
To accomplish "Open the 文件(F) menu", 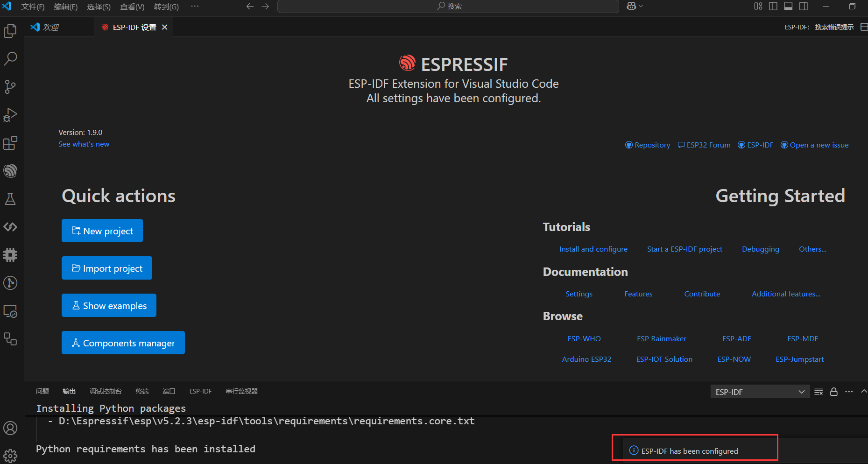I will (x=33, y=7).
